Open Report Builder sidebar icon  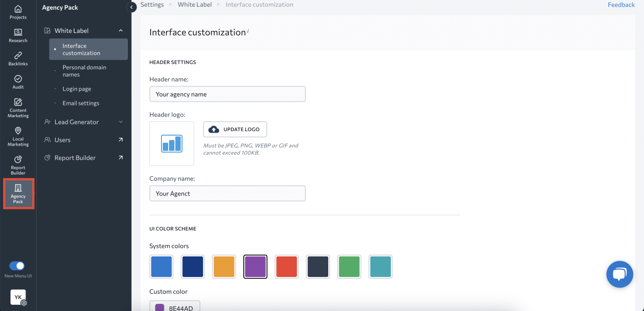[x=18, y=165]
